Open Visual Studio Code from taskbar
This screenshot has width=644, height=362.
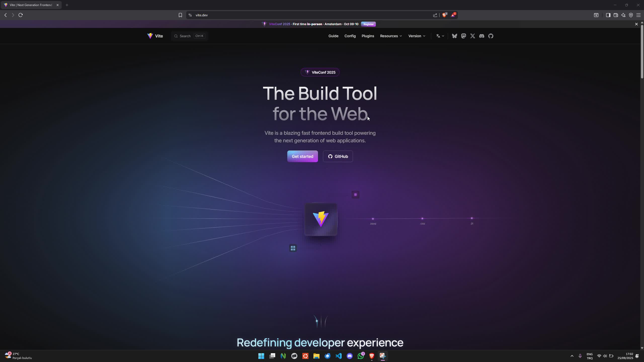tap(339, 356)
